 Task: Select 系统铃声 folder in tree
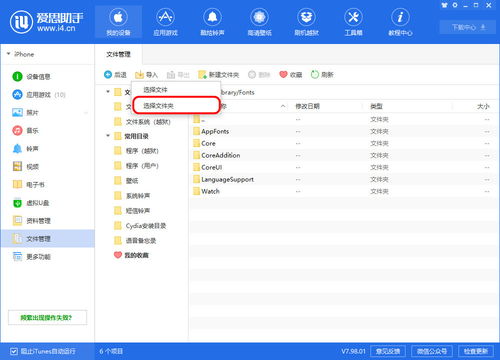(132, 196)
